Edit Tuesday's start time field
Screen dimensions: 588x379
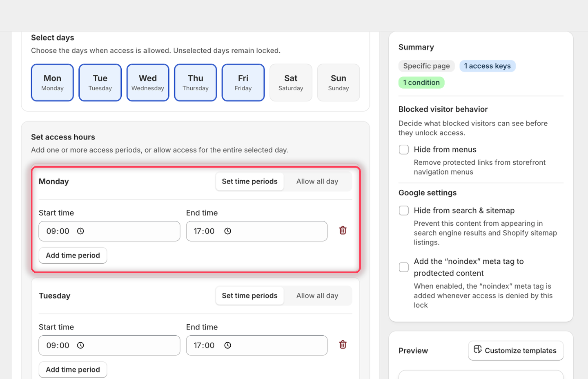click(x=109, y=345)
